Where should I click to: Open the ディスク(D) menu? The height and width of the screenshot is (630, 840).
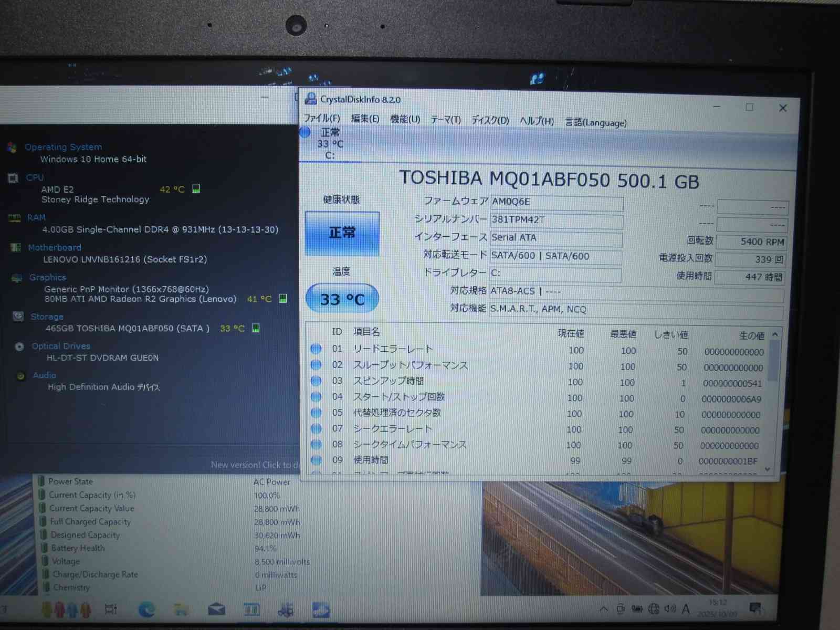(490, 120)
